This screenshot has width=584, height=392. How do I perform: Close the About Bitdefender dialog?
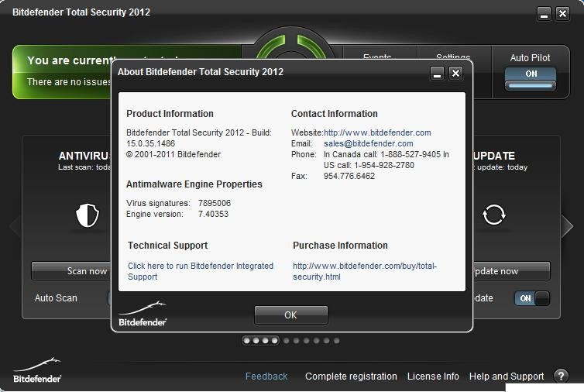pos(456,74)
